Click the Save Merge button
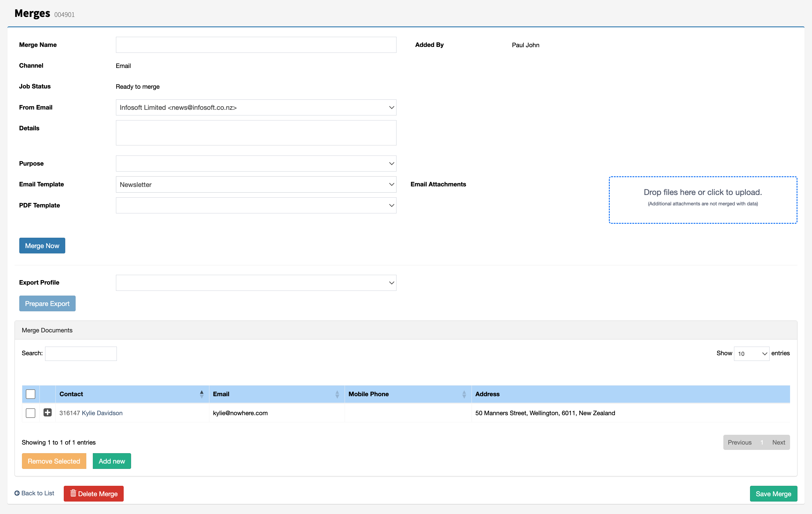Viewport: 812px width, 514px height. 773,494
